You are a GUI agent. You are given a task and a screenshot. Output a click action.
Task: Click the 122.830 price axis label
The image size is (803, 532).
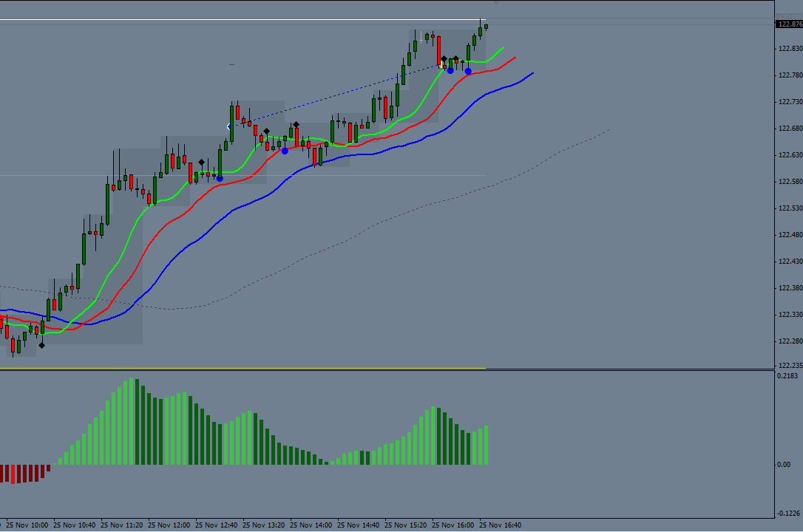(x=790, y=49)
